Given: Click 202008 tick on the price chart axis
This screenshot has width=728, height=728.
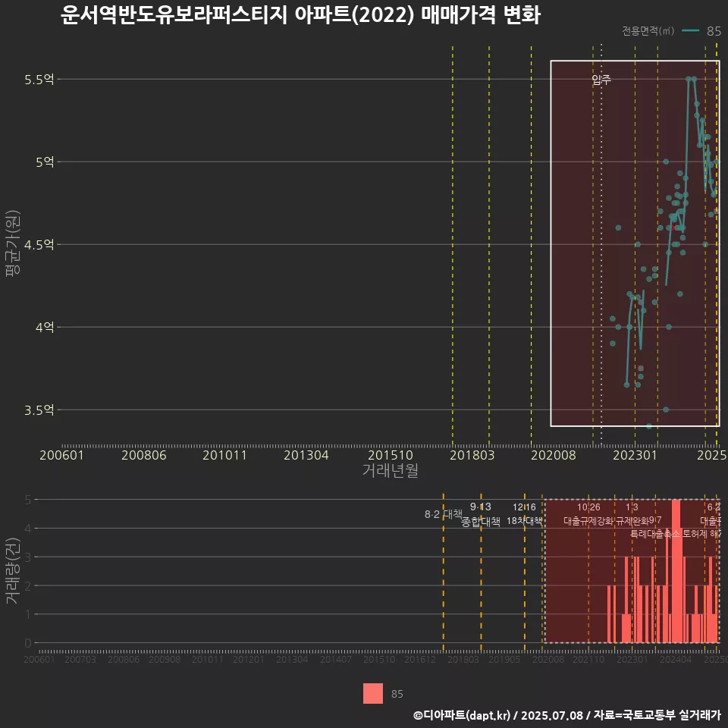Looking at the screenshot, I should point(554,455).
